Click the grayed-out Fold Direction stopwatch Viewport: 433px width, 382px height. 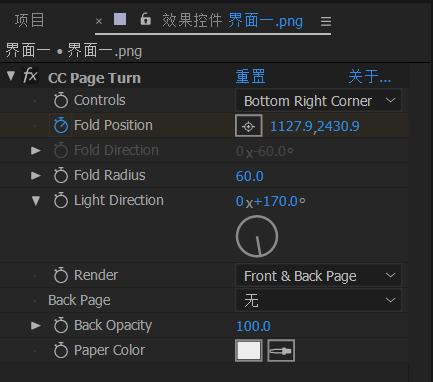(x=61, y=150)
